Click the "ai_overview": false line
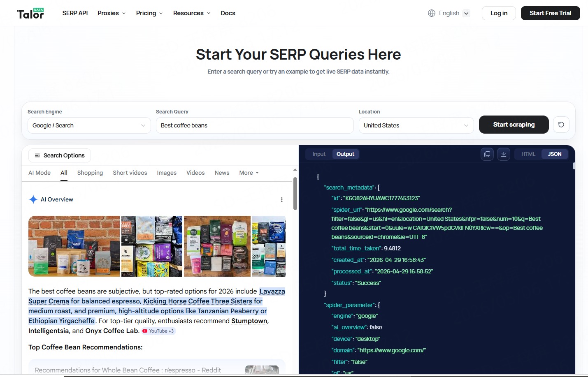 click(357, 327)
